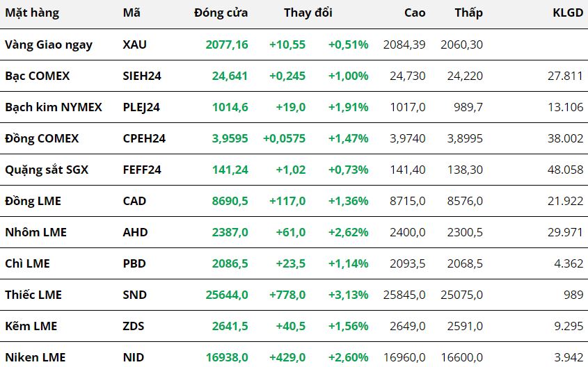The image size is (588, 367).
Task: Click the CAD ticker code
Action: pos(134,201)
